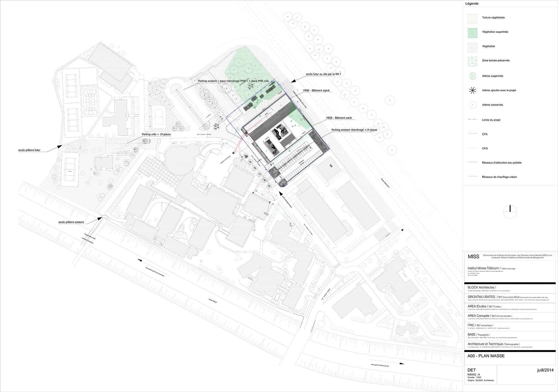Viewport: 558px width, 392px height.
Task: Click the 'Végétation supprimée' green hatched swatch
Action: (x=473, y=33)
